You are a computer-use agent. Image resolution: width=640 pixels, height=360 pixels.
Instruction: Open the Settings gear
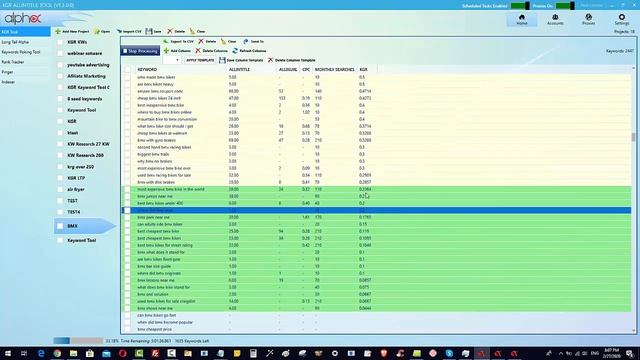[622, 19]
